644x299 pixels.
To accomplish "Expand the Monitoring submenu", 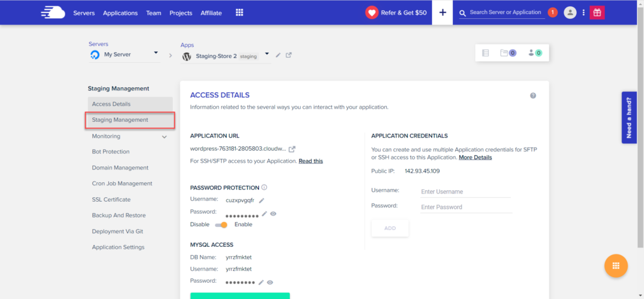I will (164, 136).
